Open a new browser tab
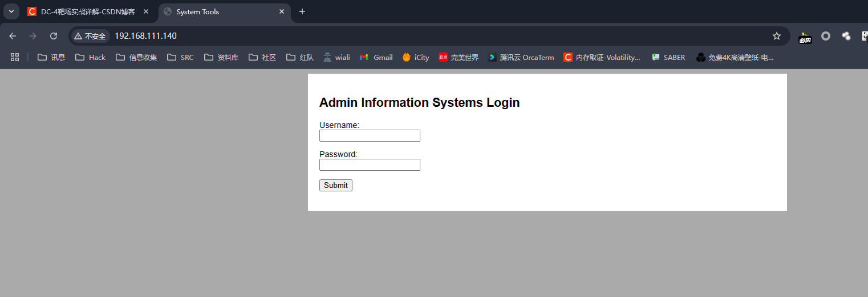 (302, 11)
